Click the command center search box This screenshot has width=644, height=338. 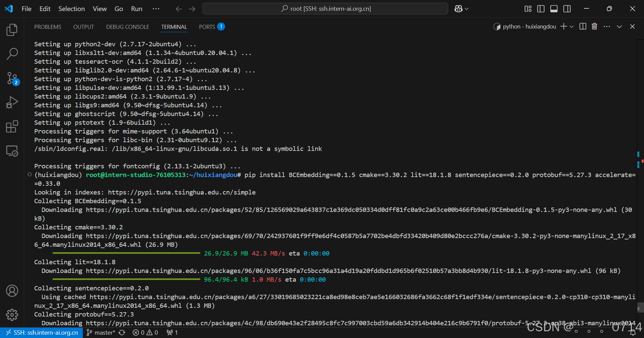325,9
